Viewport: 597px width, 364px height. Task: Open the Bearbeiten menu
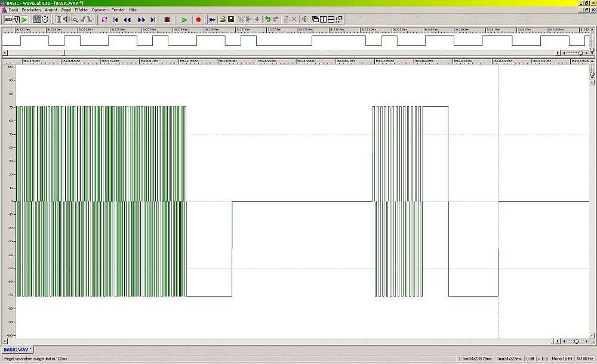pos(31,10)
